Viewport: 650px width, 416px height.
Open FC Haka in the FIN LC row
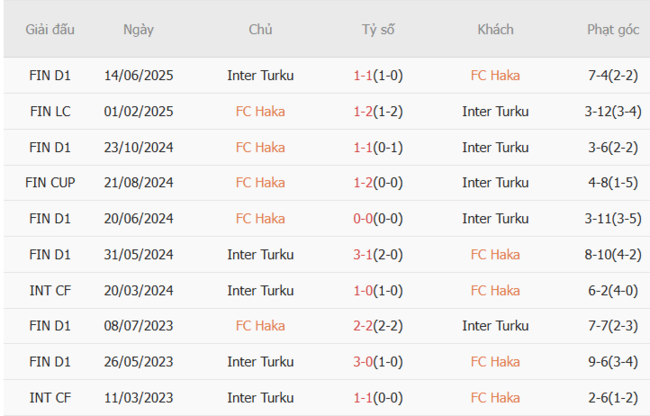click(x=260, y=111)
